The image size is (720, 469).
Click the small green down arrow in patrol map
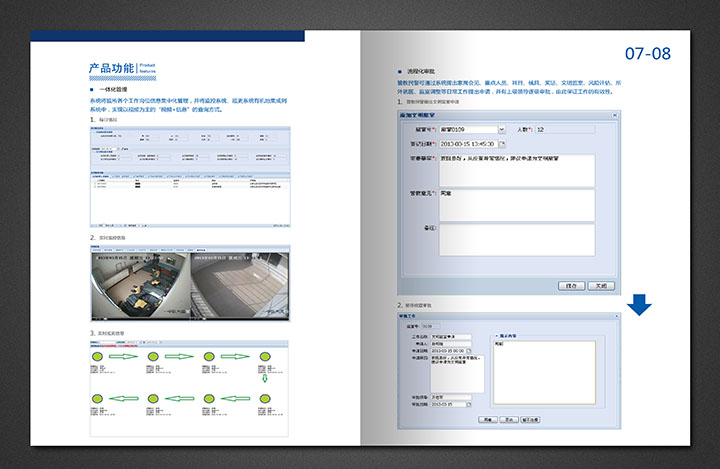[265, 378]
